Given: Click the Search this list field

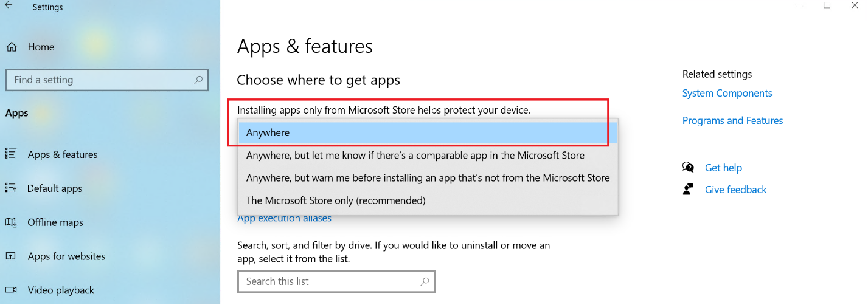Looking at the screenshot, I should (x=336, y=281).
